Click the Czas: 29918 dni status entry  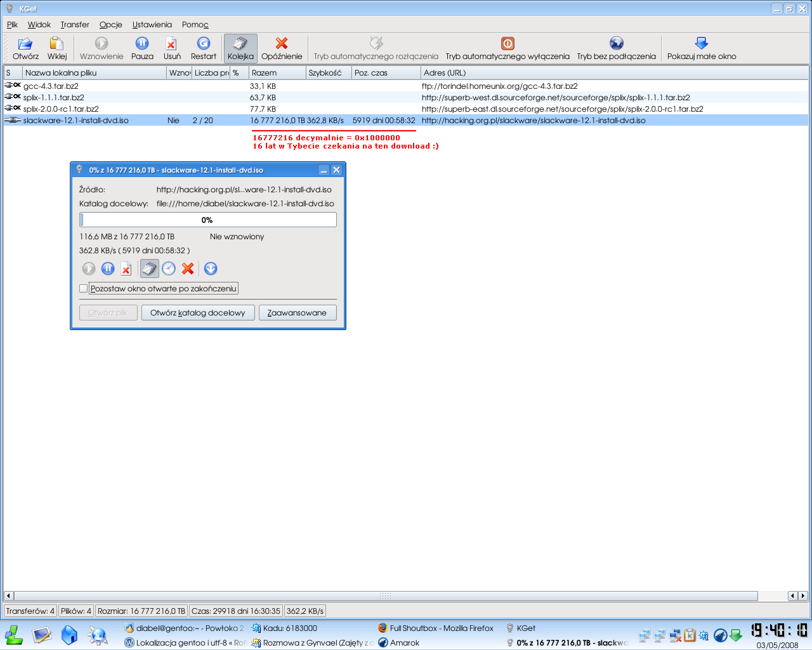pos(236,611)
